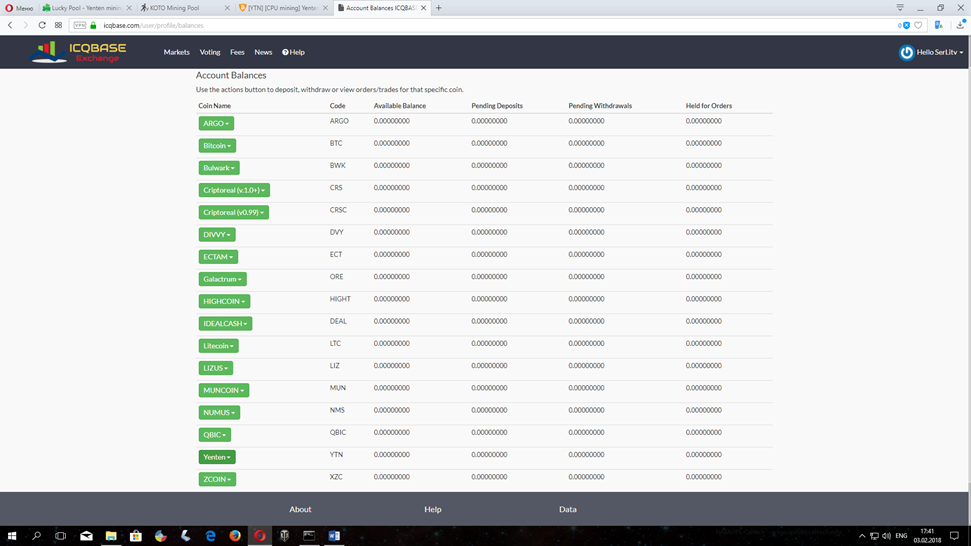Expand the Litecoin actions dropdown
971x546 pixels.
219,346
